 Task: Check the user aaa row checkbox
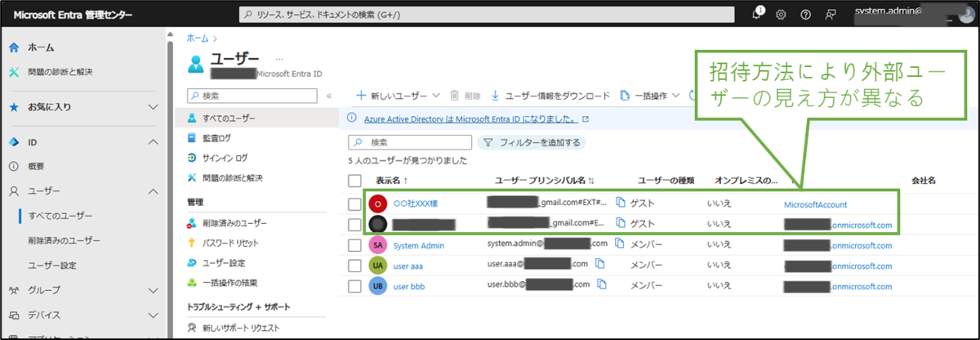(354, 265)
